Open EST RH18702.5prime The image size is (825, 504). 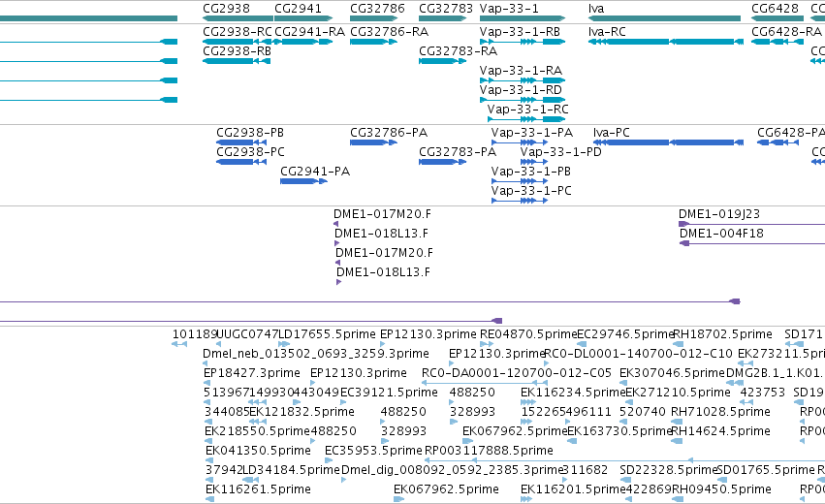point(723,334)
